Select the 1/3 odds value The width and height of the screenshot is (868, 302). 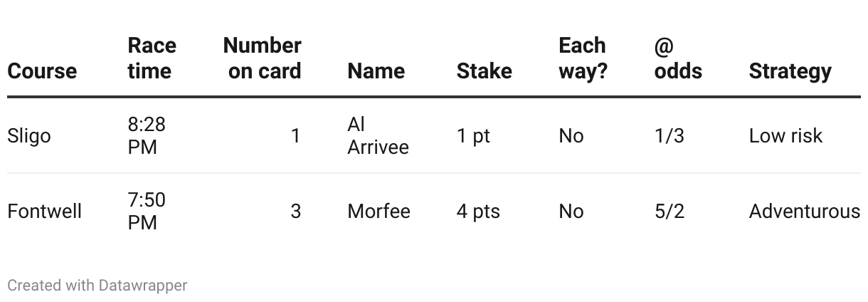coord(669,136)
